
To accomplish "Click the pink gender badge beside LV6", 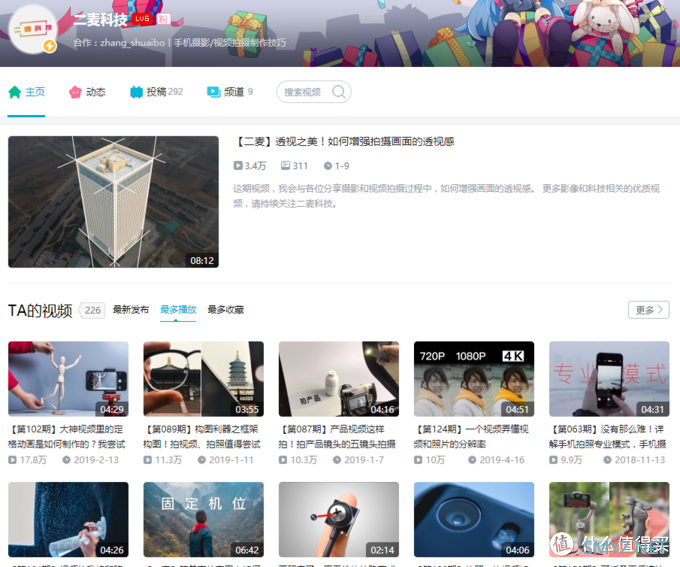I will pyautogui.click(x=164, y=19).
